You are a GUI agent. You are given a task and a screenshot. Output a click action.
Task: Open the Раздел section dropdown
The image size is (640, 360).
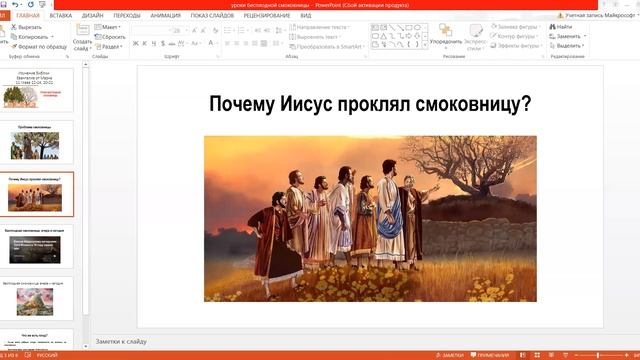coord(108,47)
